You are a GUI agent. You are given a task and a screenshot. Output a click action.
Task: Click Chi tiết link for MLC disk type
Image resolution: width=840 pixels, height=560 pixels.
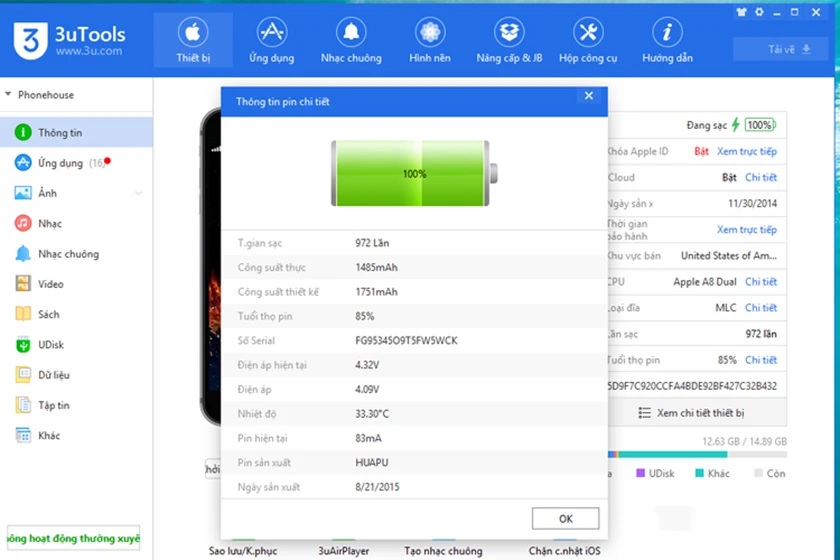(x=761, y=308)
